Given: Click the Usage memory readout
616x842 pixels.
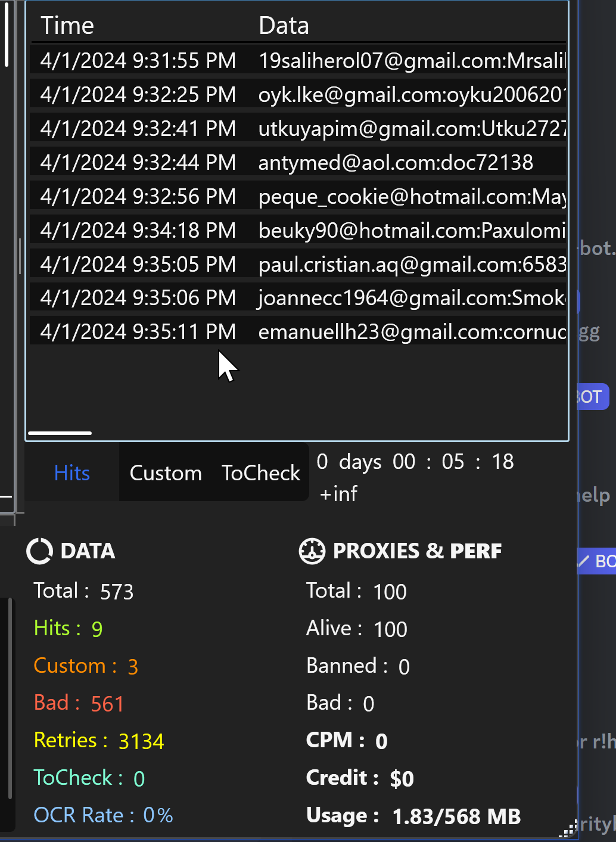Looking at the screenshot, I should 413,816.
